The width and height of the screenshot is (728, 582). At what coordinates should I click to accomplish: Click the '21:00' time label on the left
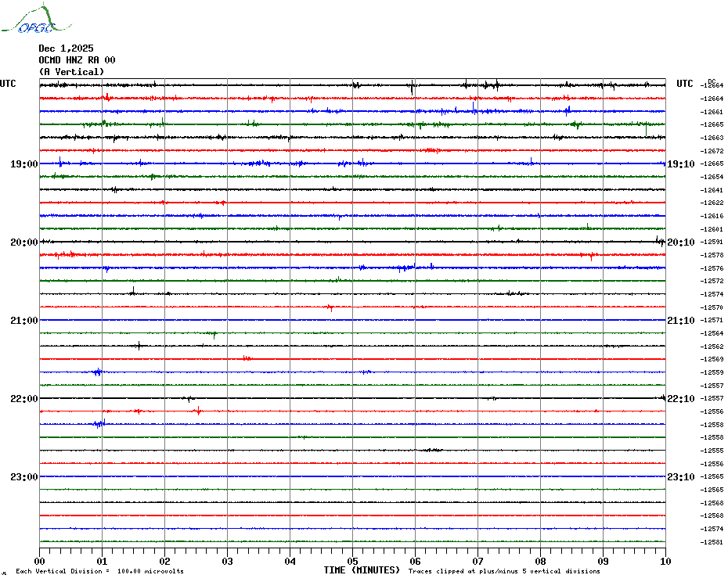click(x=24, y=320)
